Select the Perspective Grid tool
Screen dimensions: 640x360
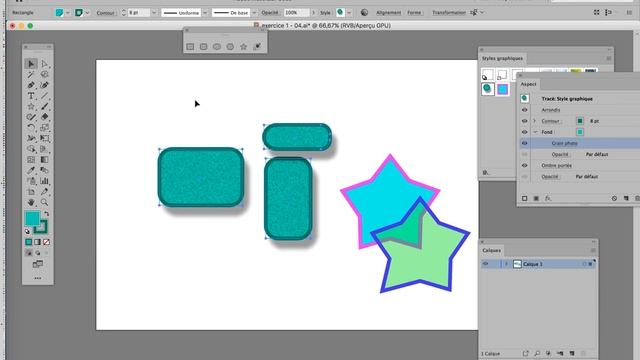44,149
